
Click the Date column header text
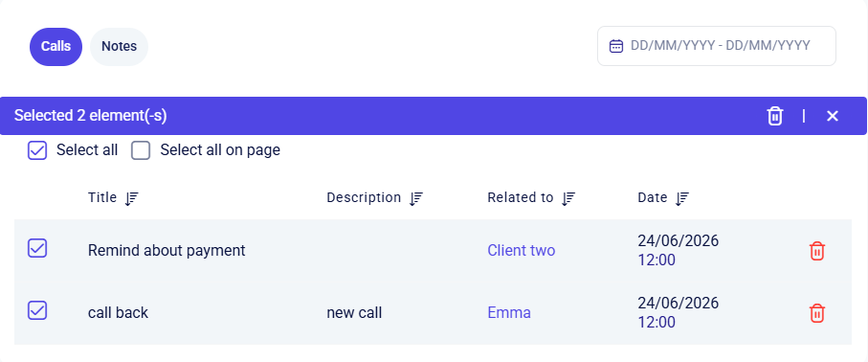point(652,197)
